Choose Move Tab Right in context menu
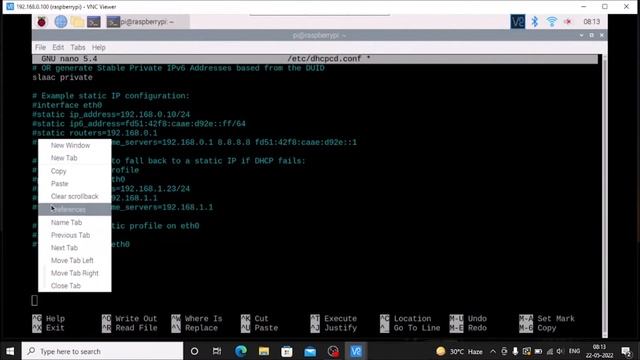 coord(74,273)
